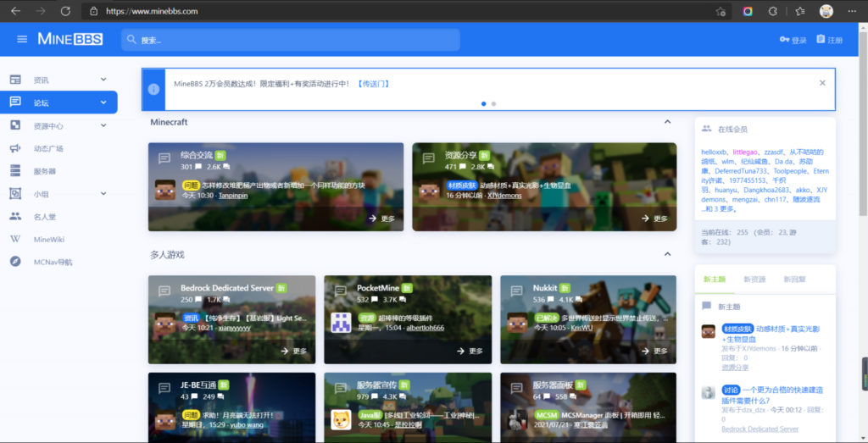Select the first announcement carousel dot

coord(484,103)
